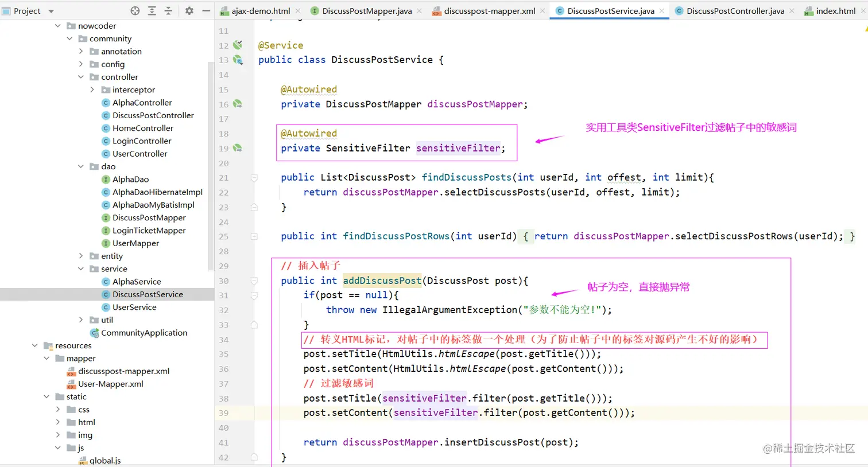
Task: Select UserController in project tree
Action: (x=139, y=154)
